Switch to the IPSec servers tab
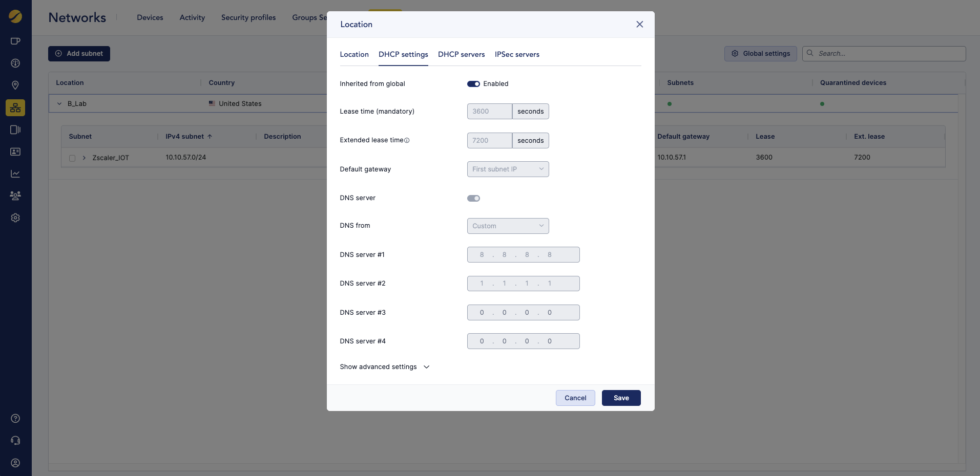This screenshot has height=476, width=980. pos(517,55)
